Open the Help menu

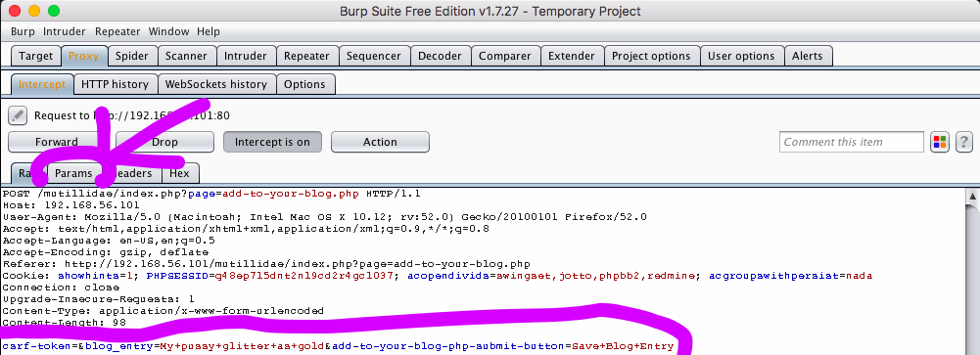point(209,31)
